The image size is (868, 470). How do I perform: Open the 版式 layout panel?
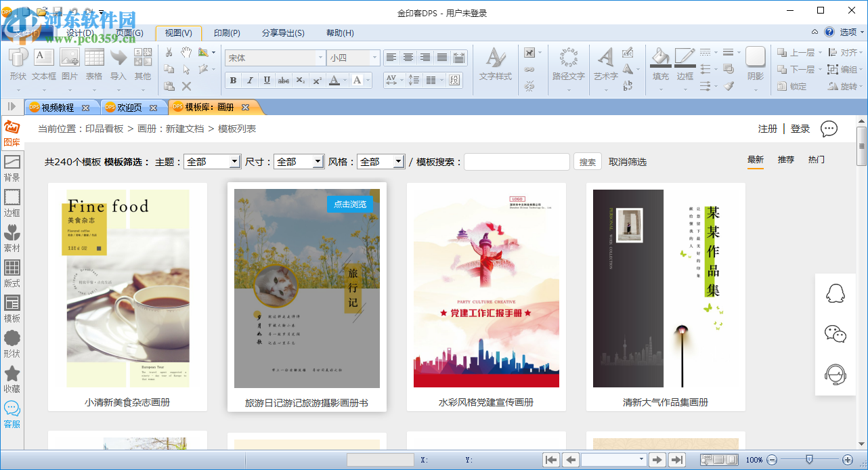(x=12, y=273)
